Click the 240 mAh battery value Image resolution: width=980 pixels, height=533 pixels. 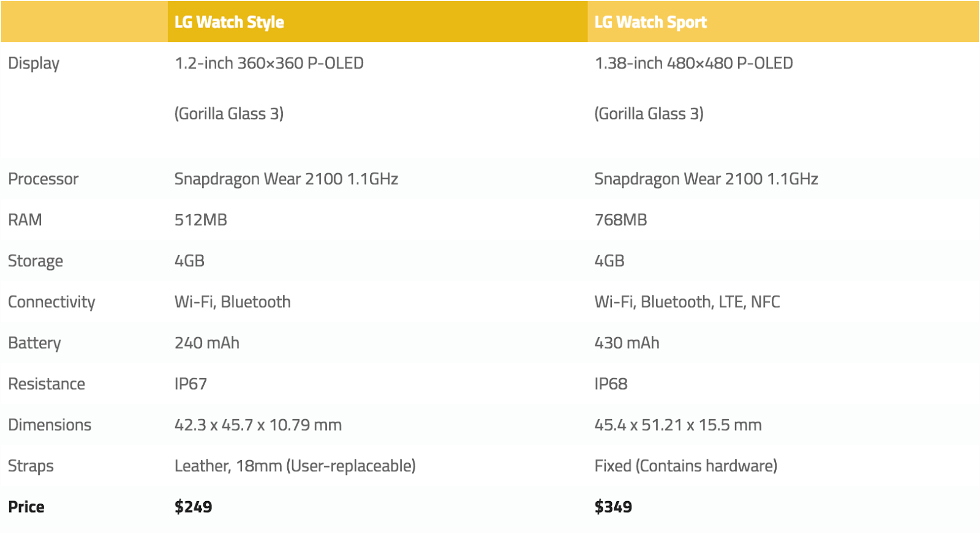(207, 343)
